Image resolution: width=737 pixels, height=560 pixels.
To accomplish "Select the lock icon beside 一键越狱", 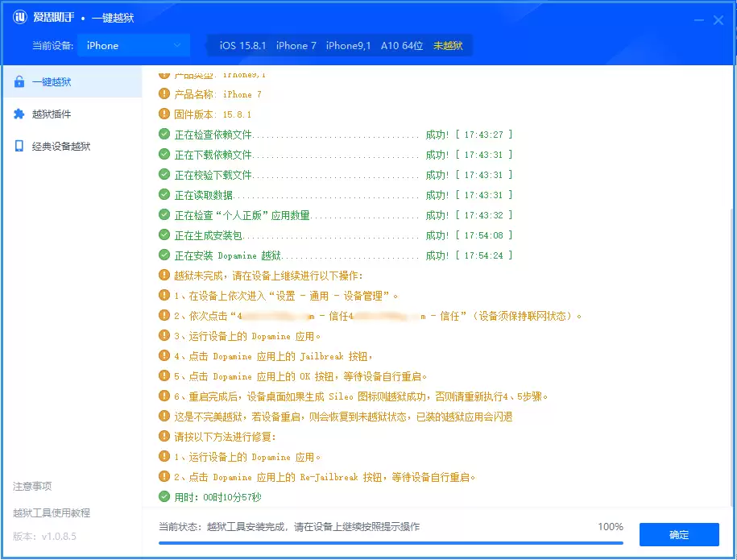I will click(21, 82).
